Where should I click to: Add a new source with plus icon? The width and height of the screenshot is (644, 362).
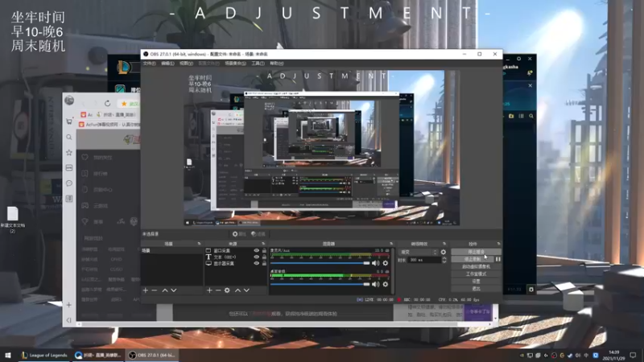click(x=209, y=290)
